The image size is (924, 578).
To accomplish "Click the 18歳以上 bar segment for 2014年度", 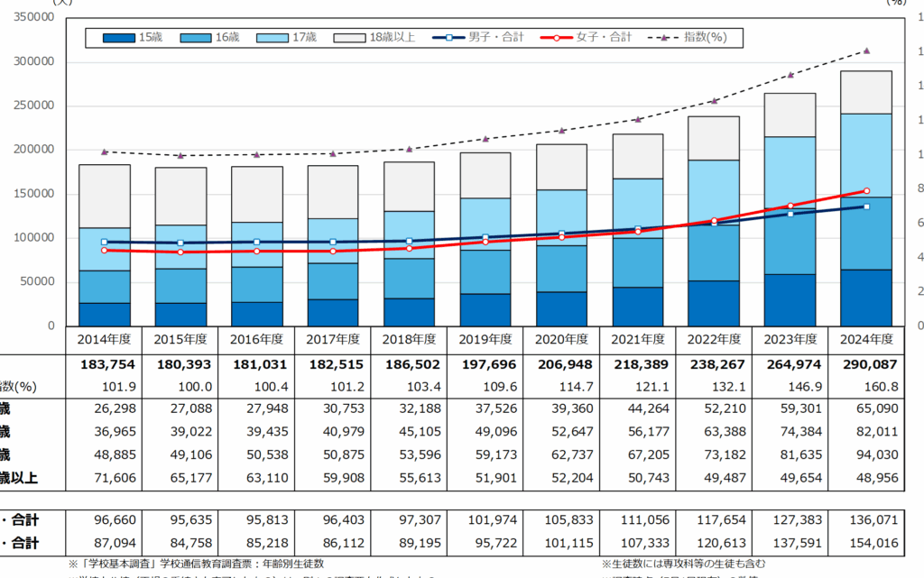I will click(x=104, y=196).
